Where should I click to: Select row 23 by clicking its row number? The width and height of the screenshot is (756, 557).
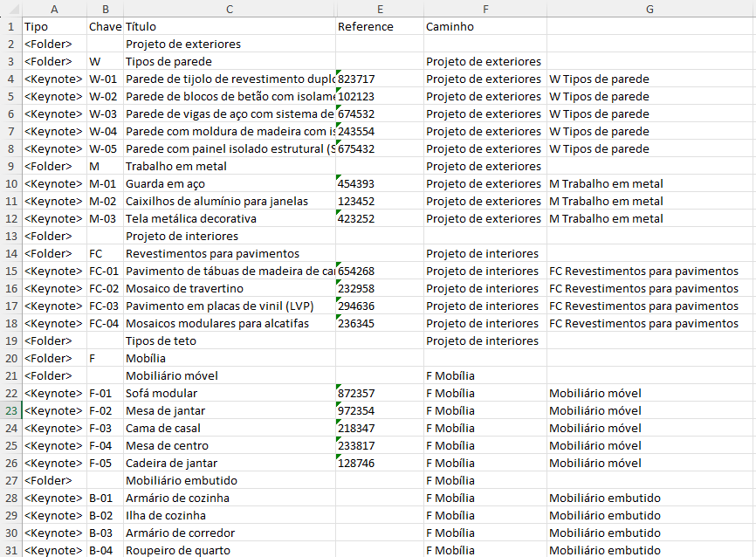point(9,410)
